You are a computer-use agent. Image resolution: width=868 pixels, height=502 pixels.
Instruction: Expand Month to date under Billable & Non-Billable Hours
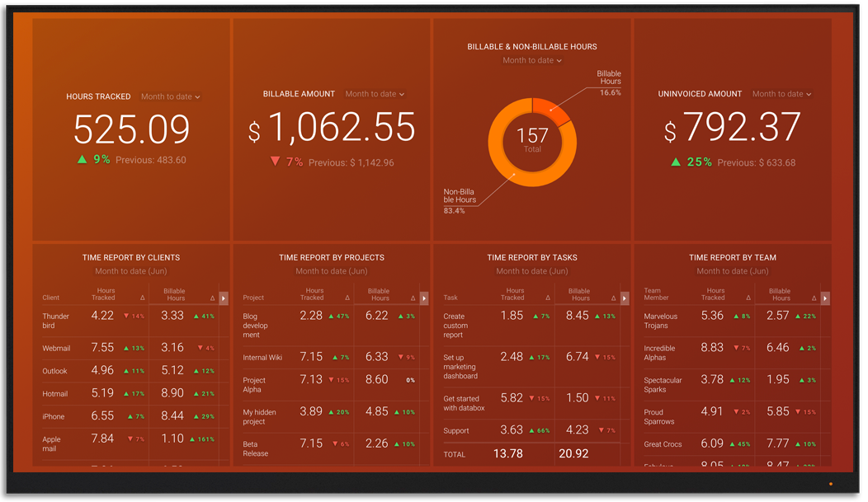pyautogui.click(x=532, y=60)
